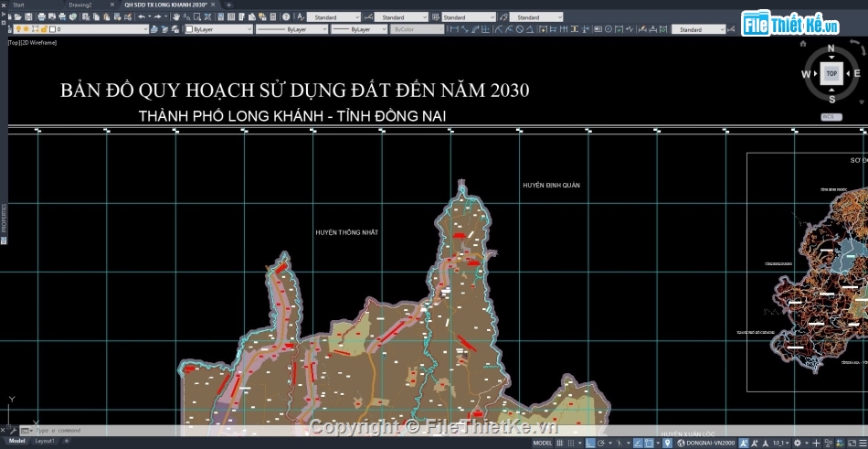Select the Diameter dimension tool
Image resolution: width=868 pixels, height=449 pixels.
coord(519,29)
